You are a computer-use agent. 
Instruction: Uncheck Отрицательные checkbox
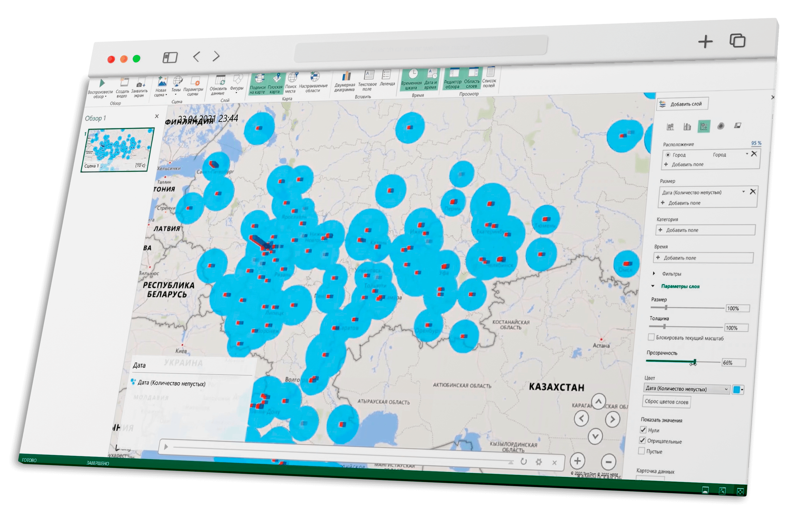(642, 440)
